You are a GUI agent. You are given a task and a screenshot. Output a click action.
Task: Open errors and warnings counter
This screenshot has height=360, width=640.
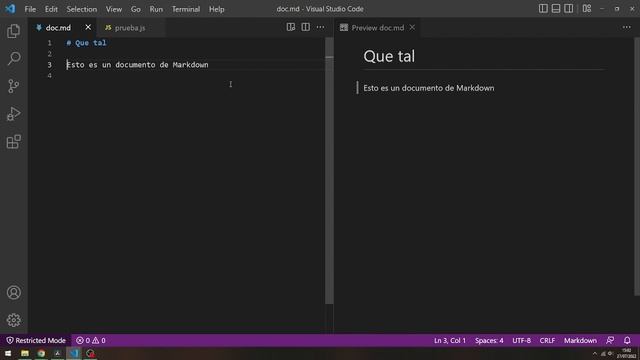click(91, 340)
